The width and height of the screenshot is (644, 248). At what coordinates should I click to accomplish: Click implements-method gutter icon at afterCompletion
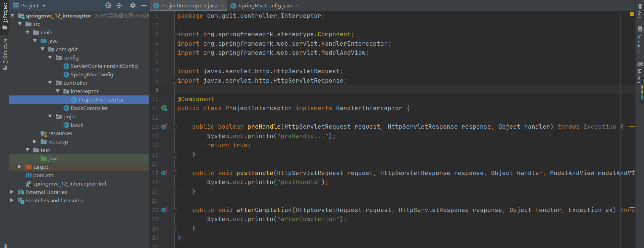pyautogui.click(x=164, y=210)
